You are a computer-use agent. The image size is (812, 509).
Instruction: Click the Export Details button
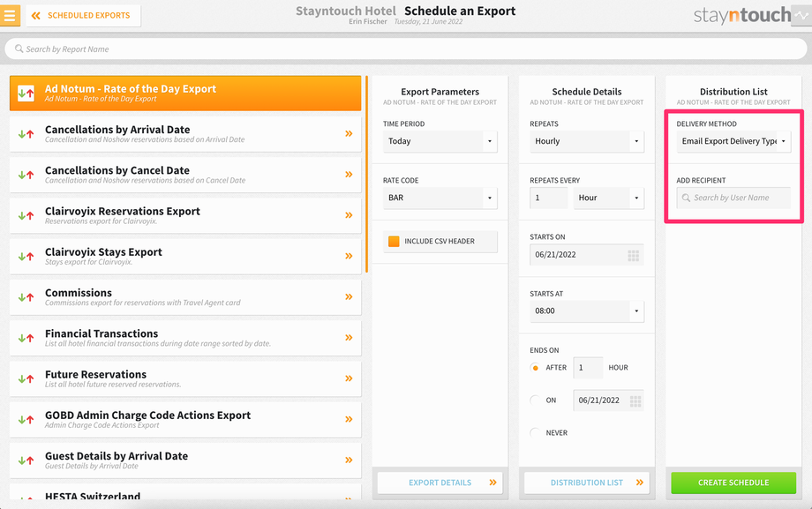tap(440, 483)
